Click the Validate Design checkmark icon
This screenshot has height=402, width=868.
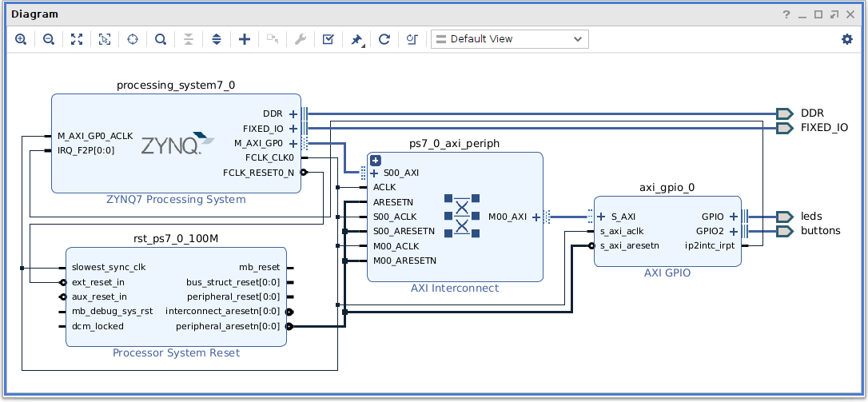click(328, 39)
